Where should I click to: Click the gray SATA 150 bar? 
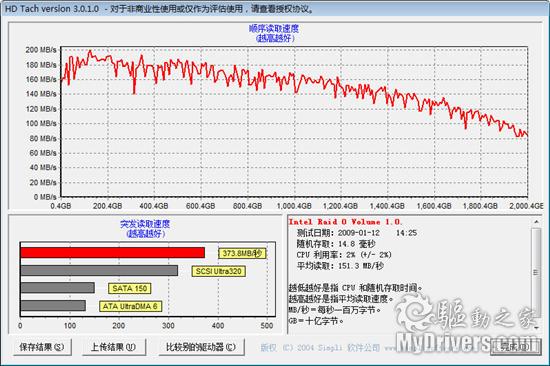tap(58, 288)
